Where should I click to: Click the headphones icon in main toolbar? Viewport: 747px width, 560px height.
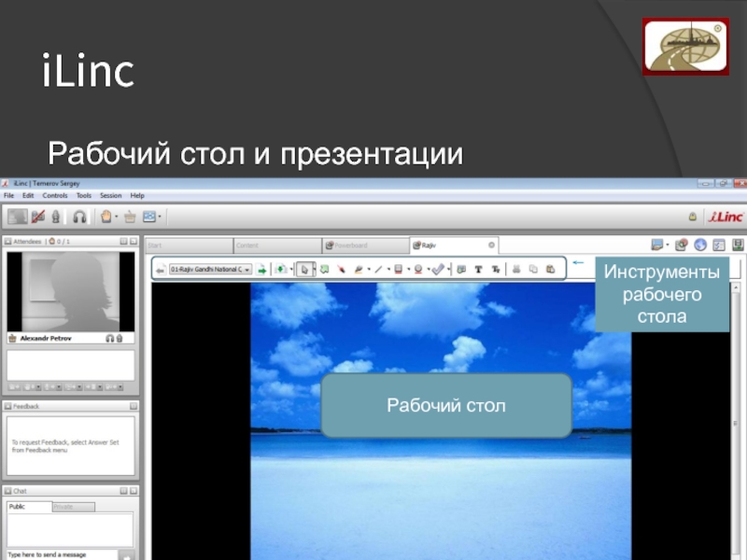79,217
